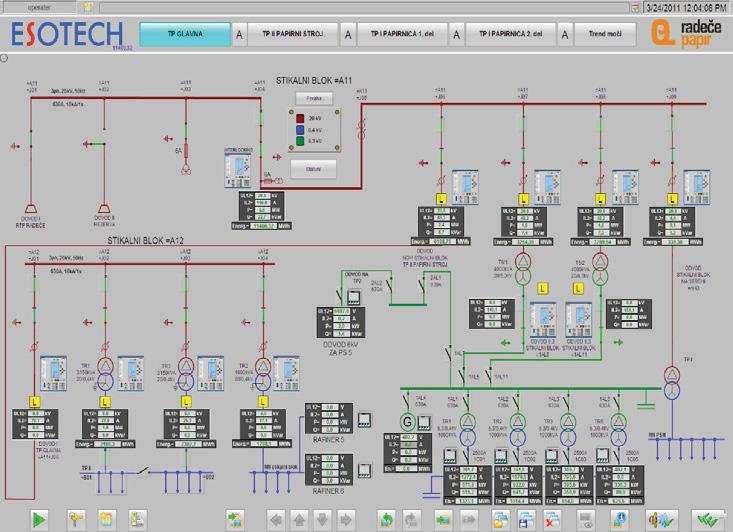
Task: Open the protection relay on A11 +J06 feeder
Action: point(465,187)
